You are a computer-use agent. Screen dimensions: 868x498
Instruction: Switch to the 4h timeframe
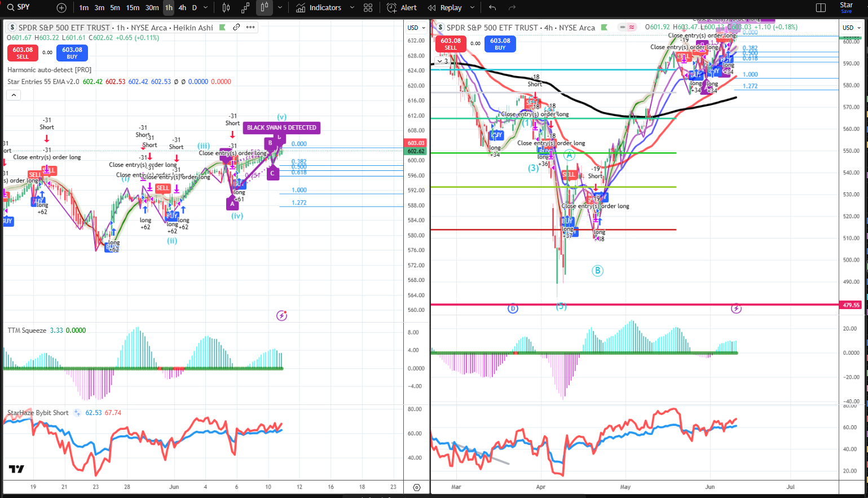(x=182, y=8)
